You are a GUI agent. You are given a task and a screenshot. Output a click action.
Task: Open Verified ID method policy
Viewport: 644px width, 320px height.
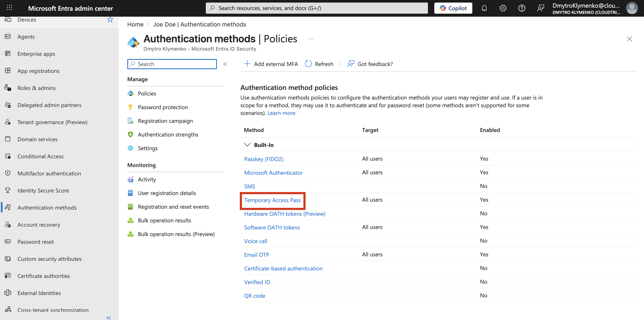click(257, 282)
